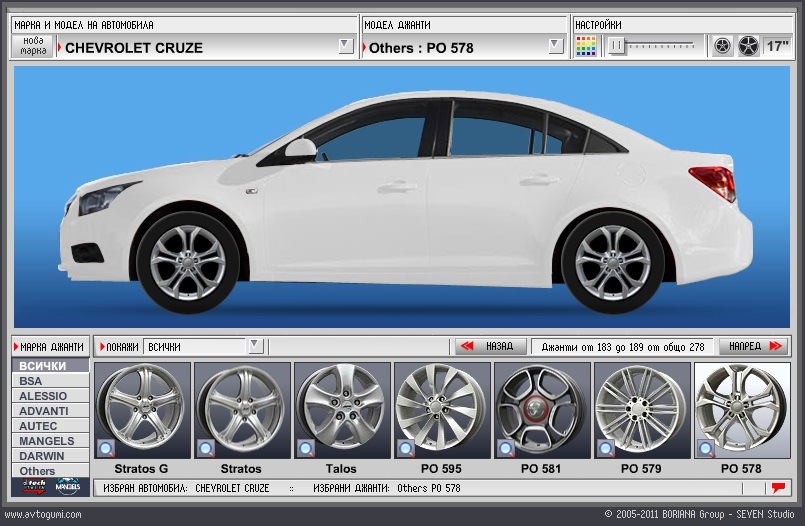The height and width of the screenshot is (526, 805).
Task: Go to previous wheels with НАЗАД
Action: coord(490,346)
